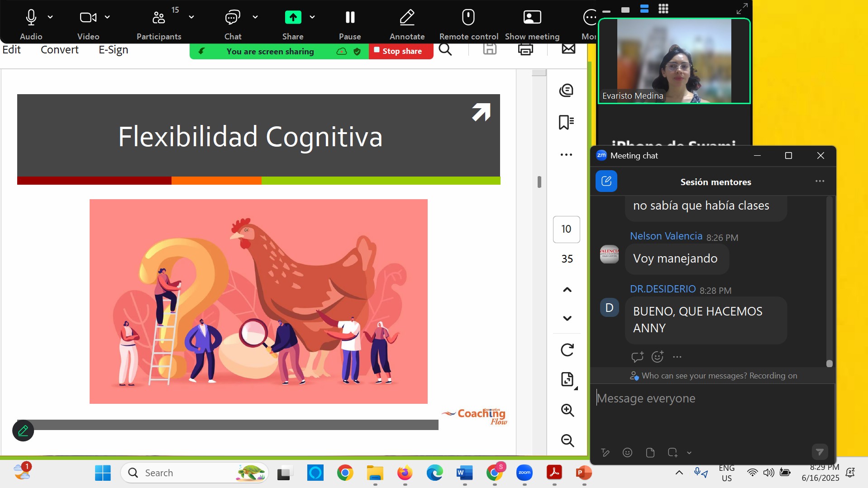This screenshot has height=488, width=868.
Task: Toggle microphone mute with Audio button
Action: coord(31,18)
